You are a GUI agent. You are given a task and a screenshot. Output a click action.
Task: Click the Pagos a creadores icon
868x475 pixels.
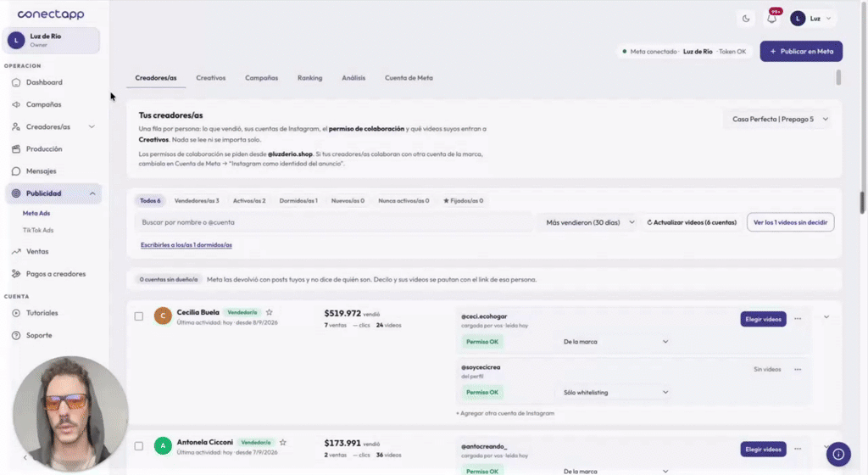pos(16,273)
